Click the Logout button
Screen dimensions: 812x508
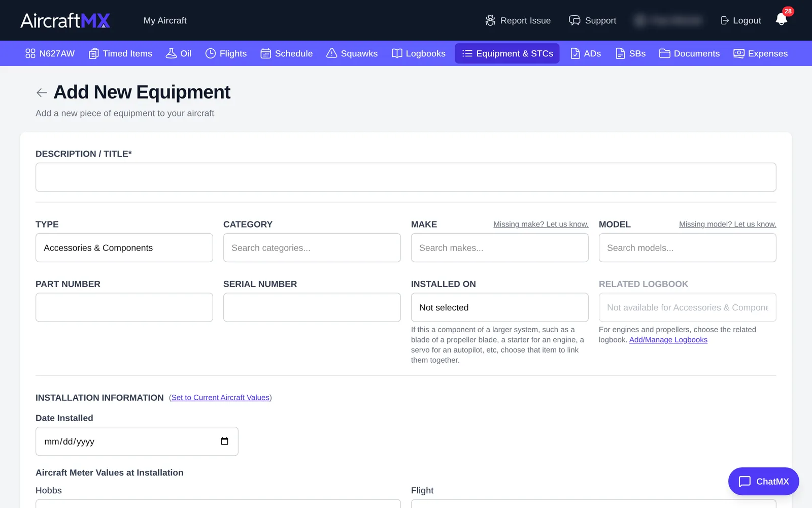pyautogui.click(x=741, y=20)
